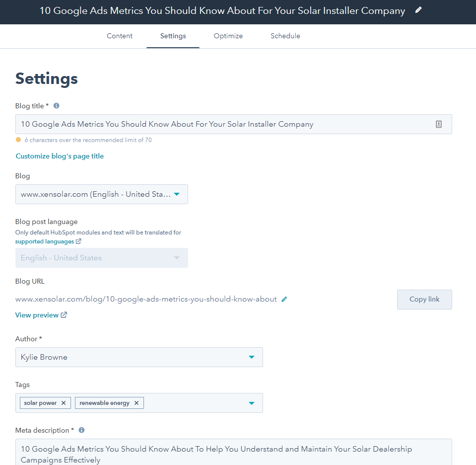Screen dimensions: 476x465
Task: Open the Schedule tab
Action: (285, 36)
